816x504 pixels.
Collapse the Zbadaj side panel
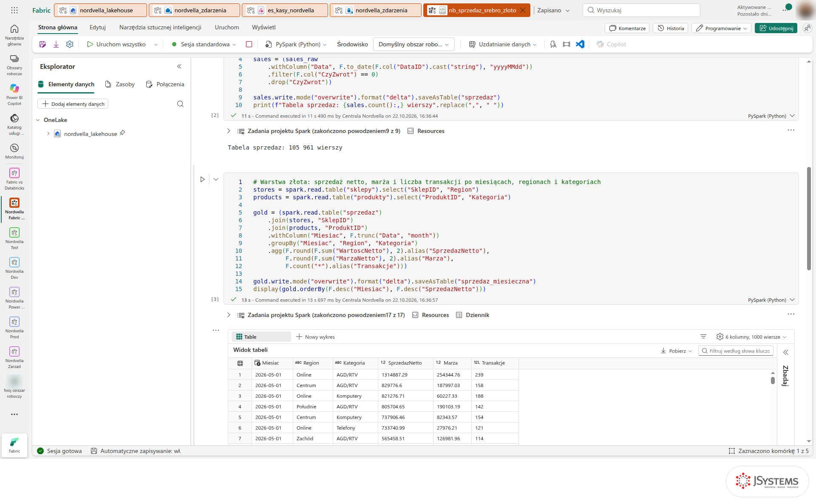[x=786, y=352]
